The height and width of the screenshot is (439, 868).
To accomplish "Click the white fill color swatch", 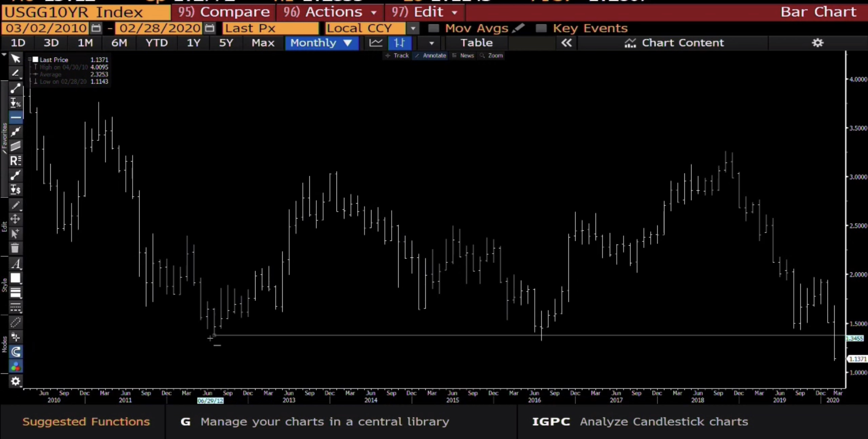I will pyautogui.click(x=16, y=278).
